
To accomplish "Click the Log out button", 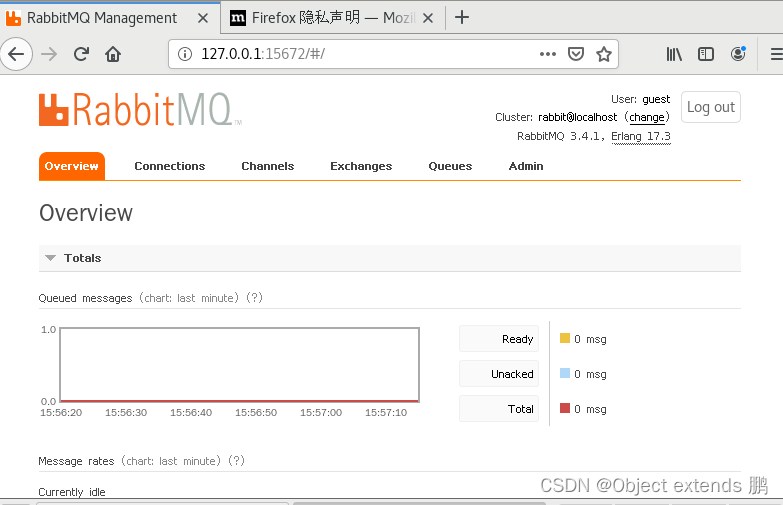I will [x=711, y=107].
